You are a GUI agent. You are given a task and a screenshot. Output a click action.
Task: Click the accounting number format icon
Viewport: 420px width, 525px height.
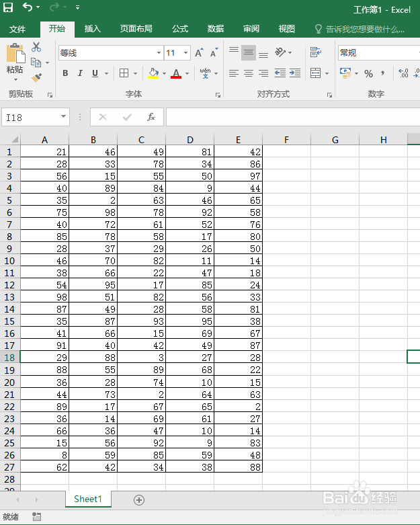tap(345, 73)
